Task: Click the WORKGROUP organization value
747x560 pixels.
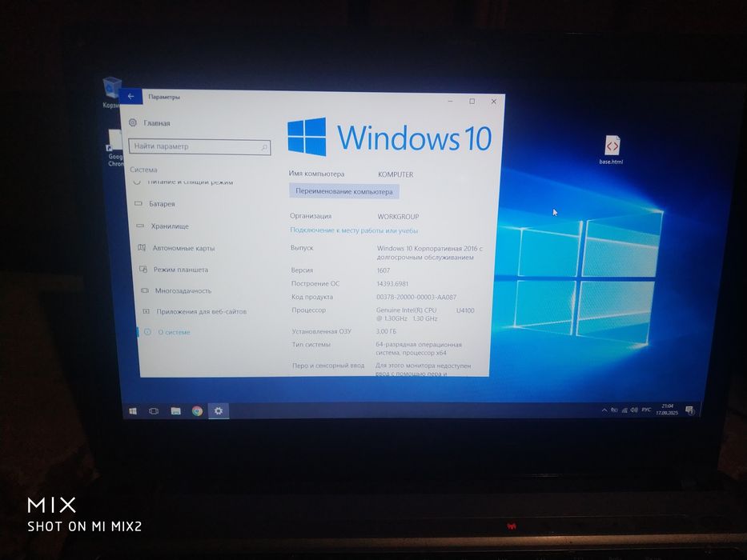Action: [398, 217]
